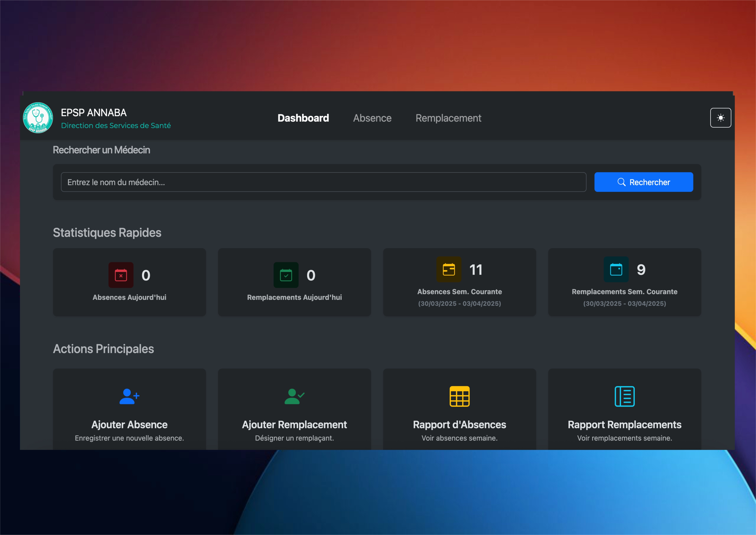
Task: Toggle the light/dark theme sun button
Action: point(720,118)
